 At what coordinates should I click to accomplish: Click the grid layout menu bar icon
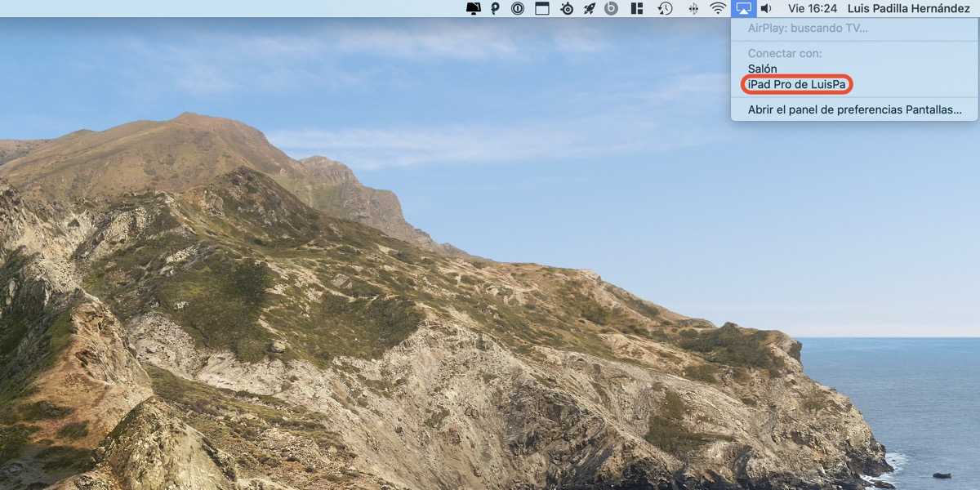pyautogui.click(x=638, y=8)
